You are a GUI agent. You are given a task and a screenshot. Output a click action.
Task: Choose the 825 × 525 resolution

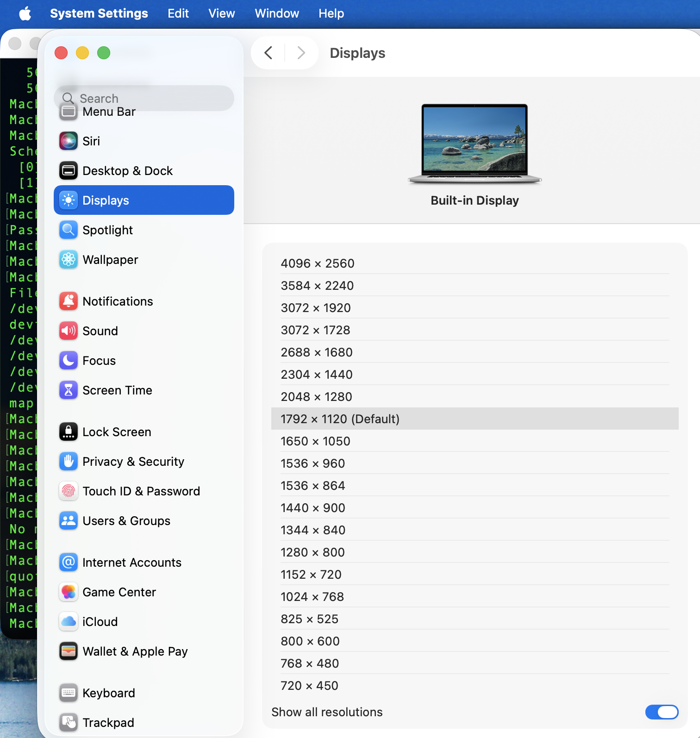pos(475,619)
